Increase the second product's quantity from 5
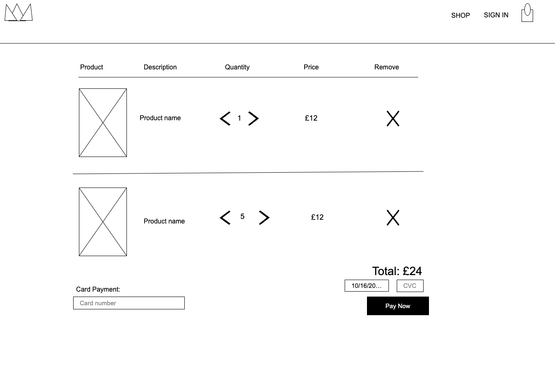 (264, 217)
